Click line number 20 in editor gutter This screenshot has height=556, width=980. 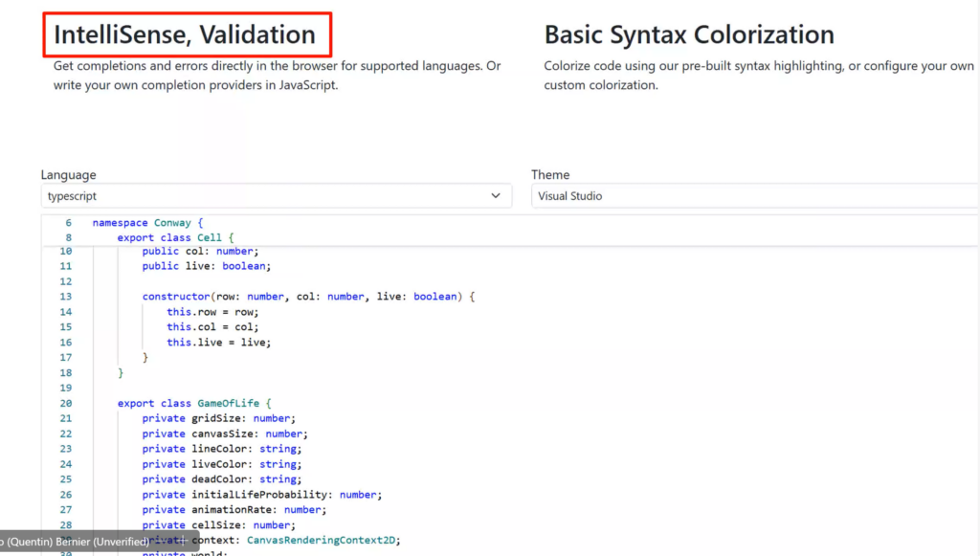coord(65,404)
